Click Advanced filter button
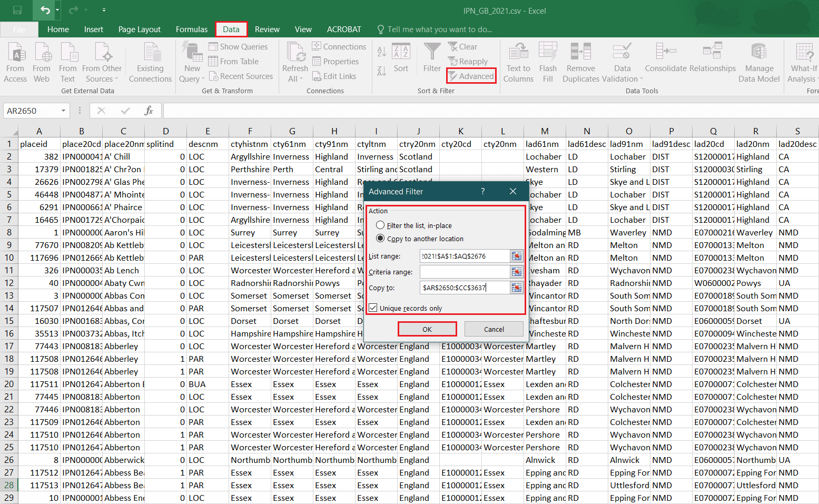Viewport: 819px width, 504px height. 471,76
